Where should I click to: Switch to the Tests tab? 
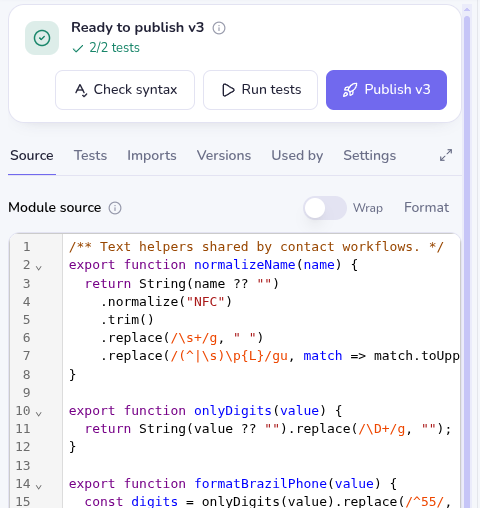pyautogui.click(x=90, y=156)
